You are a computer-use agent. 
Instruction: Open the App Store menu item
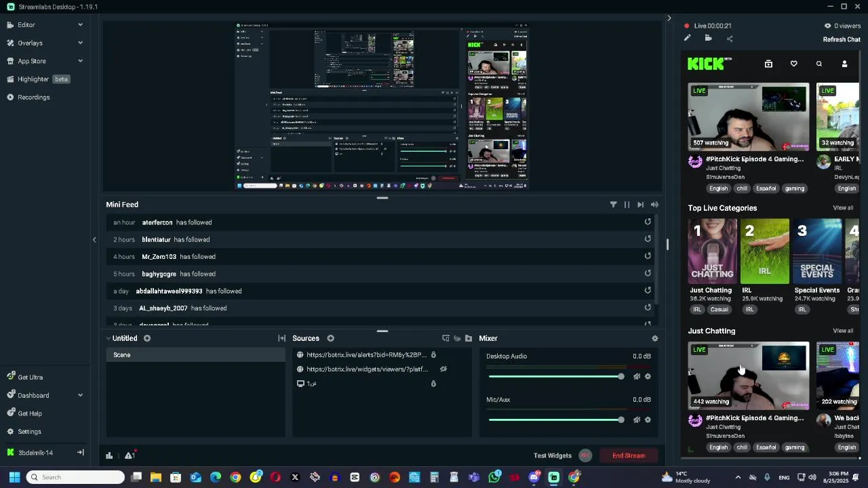[x=32, y=61]
